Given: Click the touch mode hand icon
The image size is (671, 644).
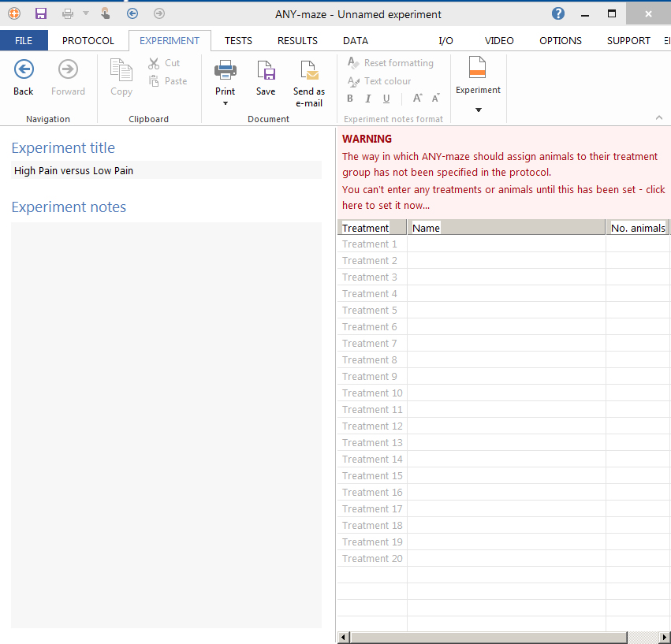Looking at the screenshot, I should point(106,13).
